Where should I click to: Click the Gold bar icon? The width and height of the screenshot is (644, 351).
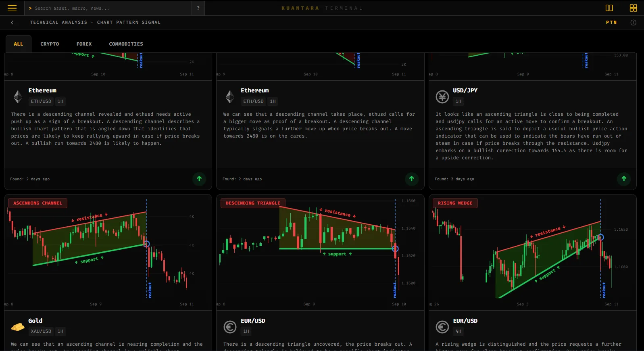tap(18, 327)
